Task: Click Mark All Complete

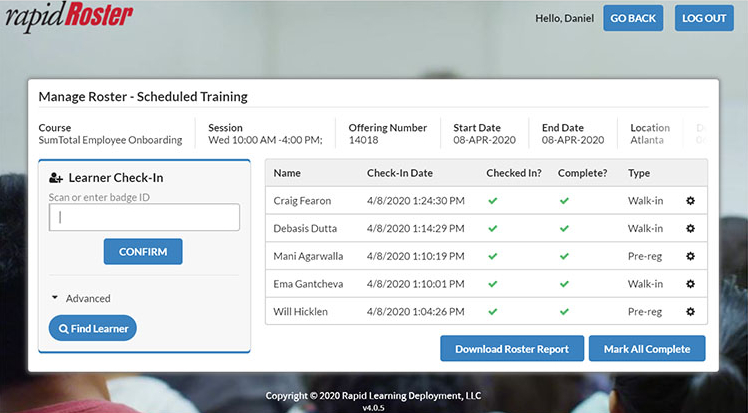Action: [x=647, y=349]
